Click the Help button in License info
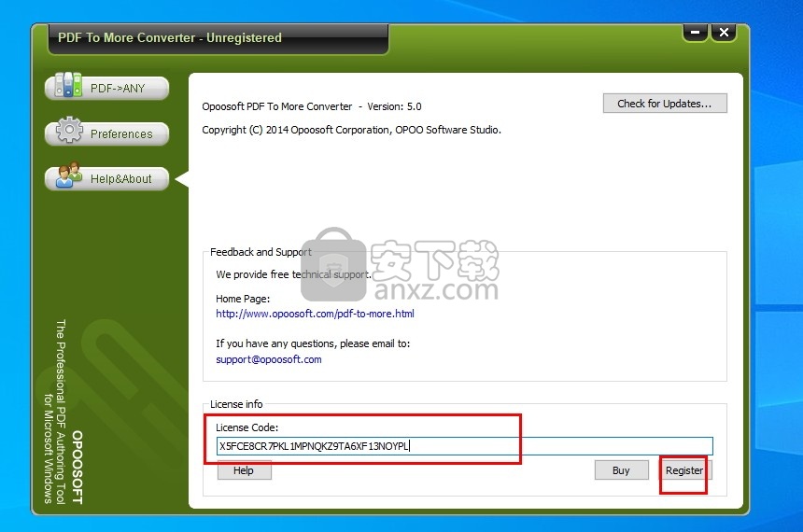This screenshot has width=803, height=532. [244, 470]
